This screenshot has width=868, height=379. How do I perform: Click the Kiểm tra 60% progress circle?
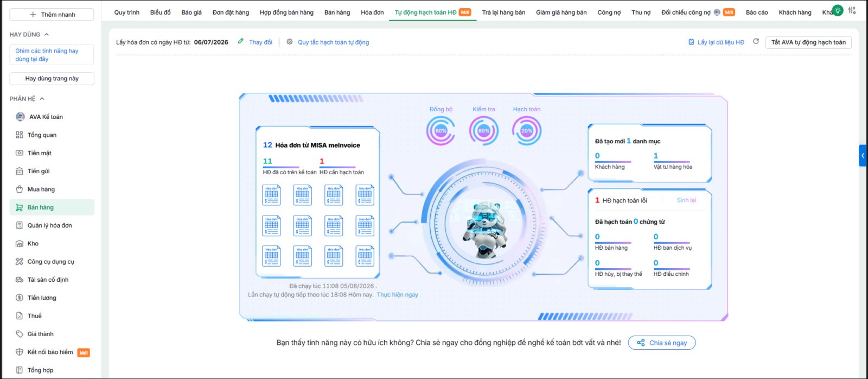pyautogui.click(x=483, y=131)
